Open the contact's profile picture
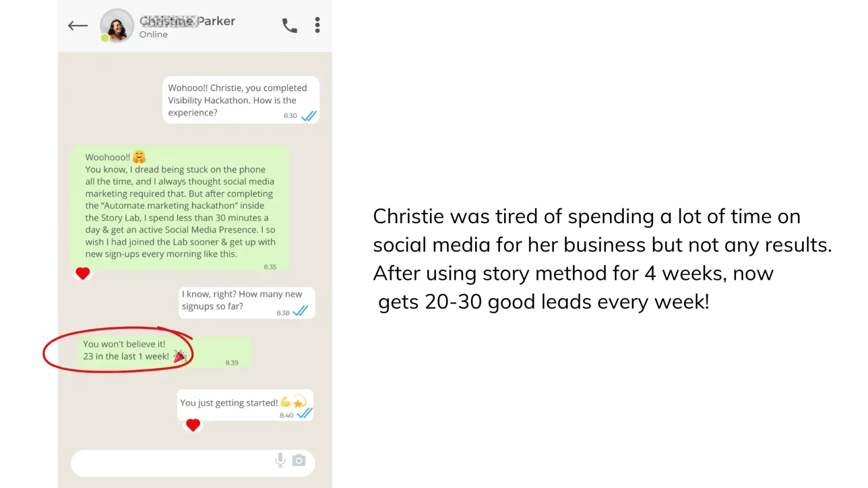The width and height of the screenshot is (868, 488). [117, 25]
